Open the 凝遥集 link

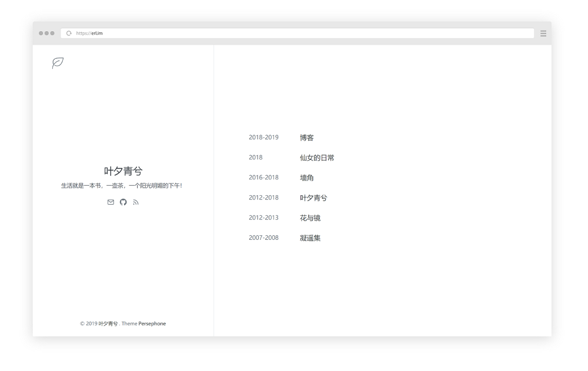(x=310, y=238)
